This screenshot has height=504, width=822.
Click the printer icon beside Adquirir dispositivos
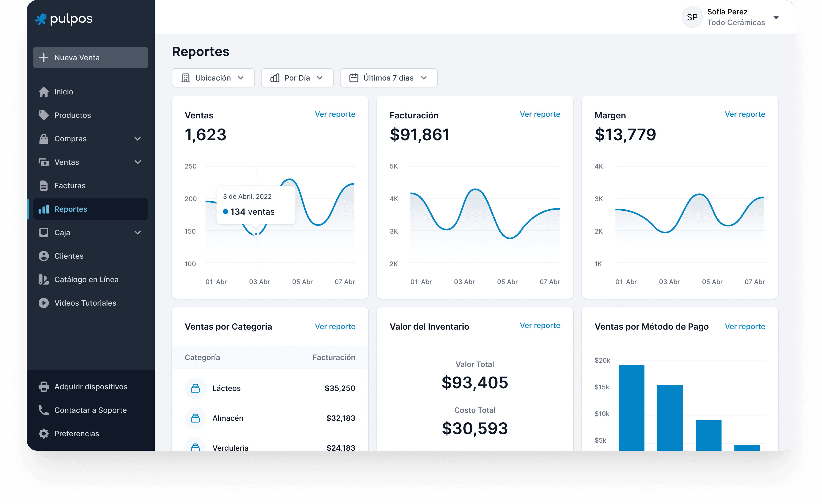pos(44,387)
